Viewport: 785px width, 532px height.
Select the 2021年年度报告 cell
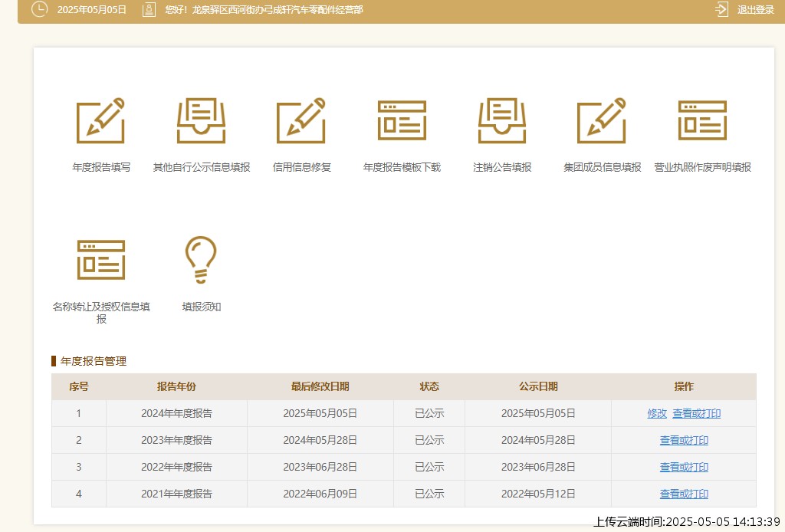click(x=177, y=494)
